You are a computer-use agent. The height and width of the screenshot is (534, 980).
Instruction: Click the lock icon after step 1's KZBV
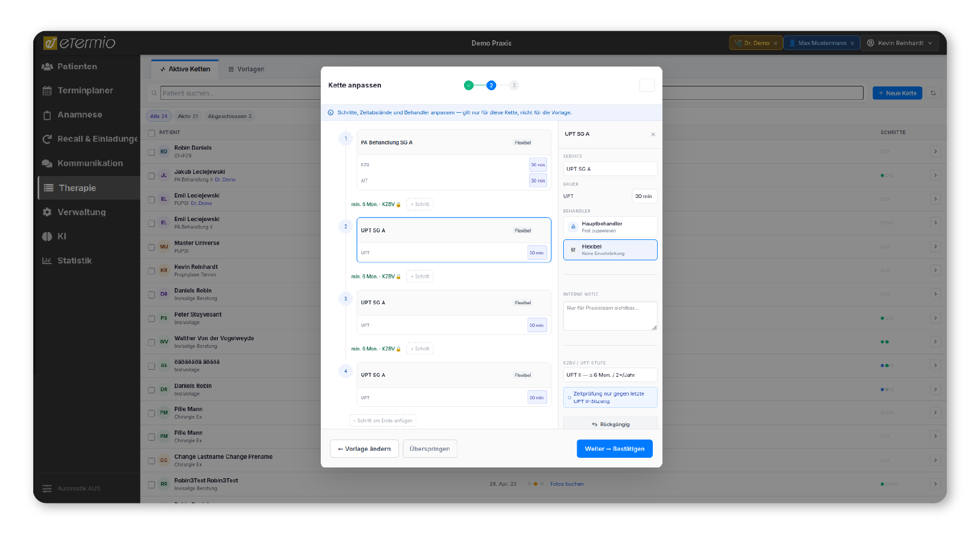399,204
